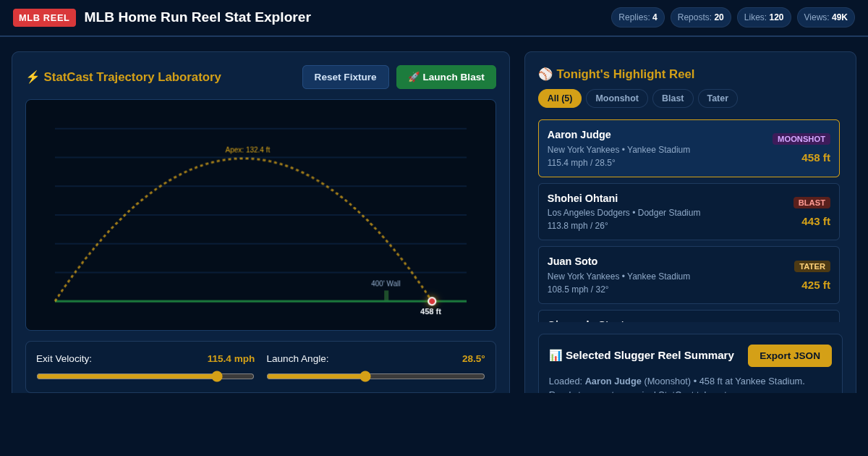Image resolution: width=868 pixels, height=456 pixels.
Task: Click the TATER badge on Soto's card
Action: tap(812, 266)
